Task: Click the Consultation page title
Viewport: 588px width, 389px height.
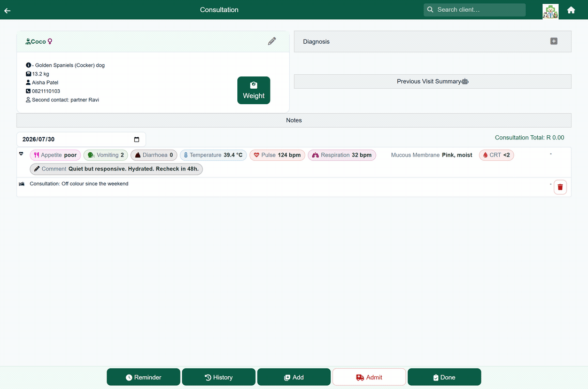Action: click(219, 10)
